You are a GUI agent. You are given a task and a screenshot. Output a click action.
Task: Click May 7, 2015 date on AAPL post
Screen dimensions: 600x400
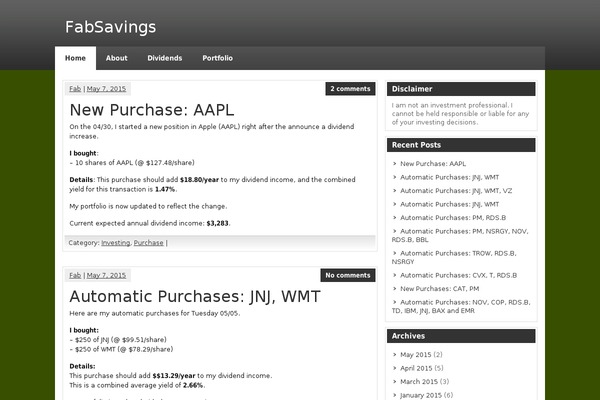coord(106,89)
